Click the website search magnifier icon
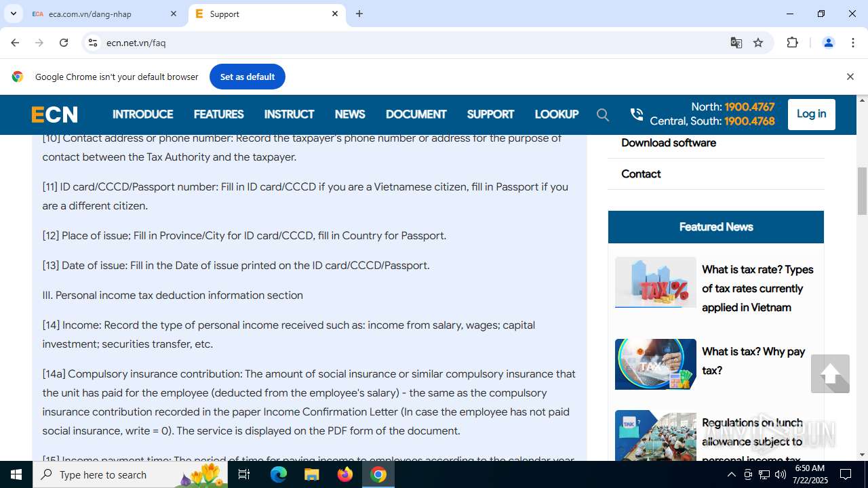 coord(603,115)
